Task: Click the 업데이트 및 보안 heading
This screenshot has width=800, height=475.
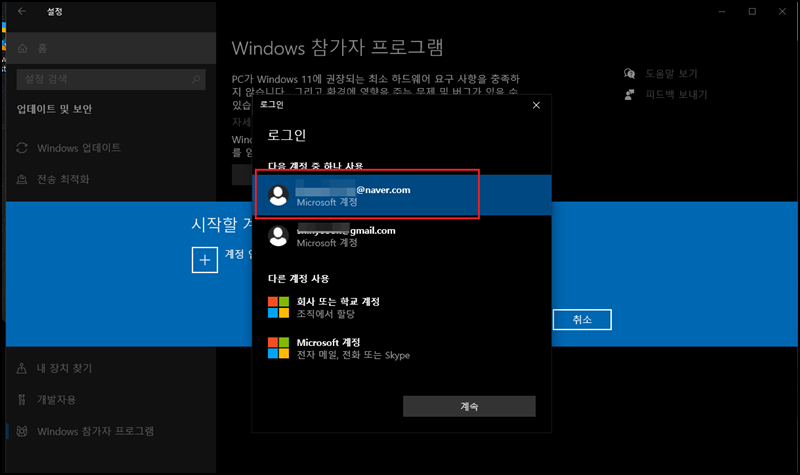Action: point(55,109)
